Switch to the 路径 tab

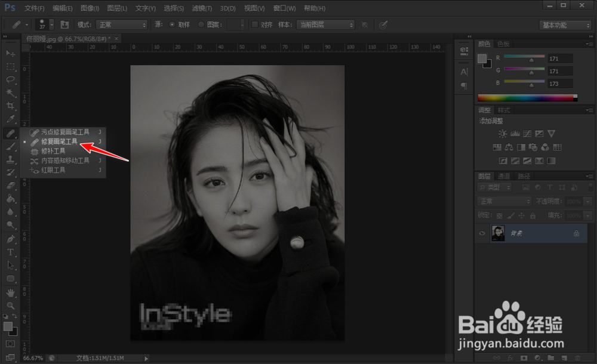pos(524,176)
